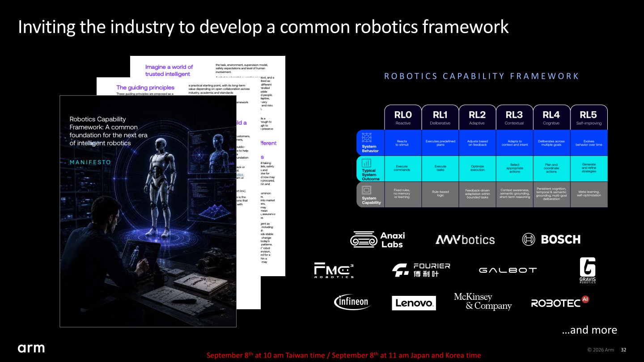
Task: Click 'Evolves behavior over time' cell
Action: click(x=589, y=143)
